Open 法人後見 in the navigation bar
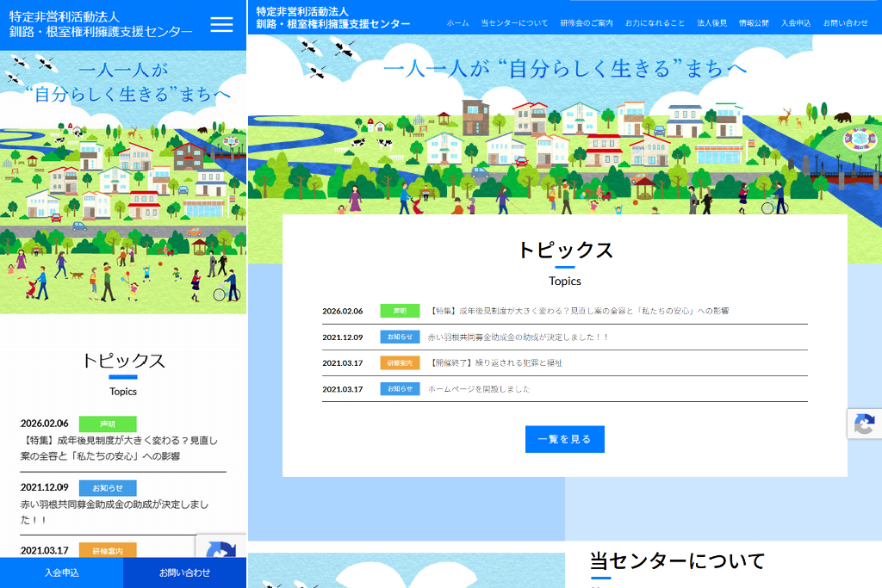This screenshot has width=882, height=588. (x=711, y=23)
